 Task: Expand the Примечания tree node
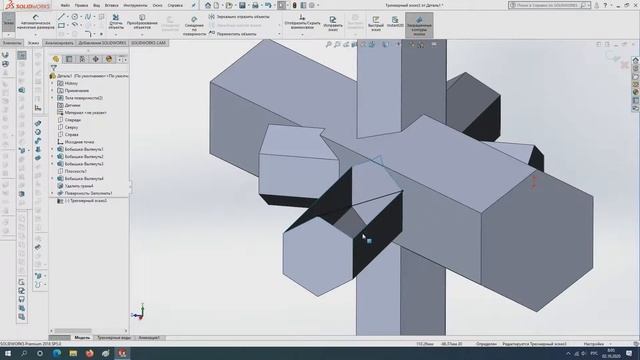52,91
